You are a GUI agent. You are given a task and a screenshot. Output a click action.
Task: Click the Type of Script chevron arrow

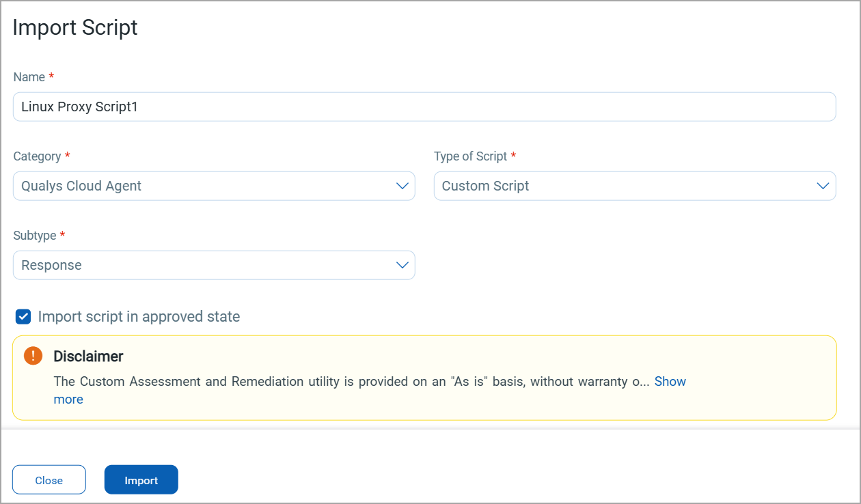(823, 186)
